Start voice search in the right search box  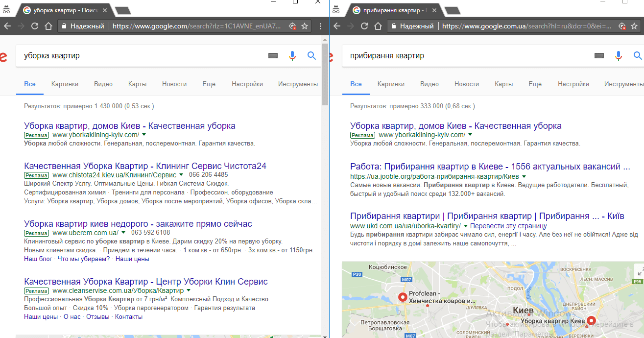tap(619, 56)
